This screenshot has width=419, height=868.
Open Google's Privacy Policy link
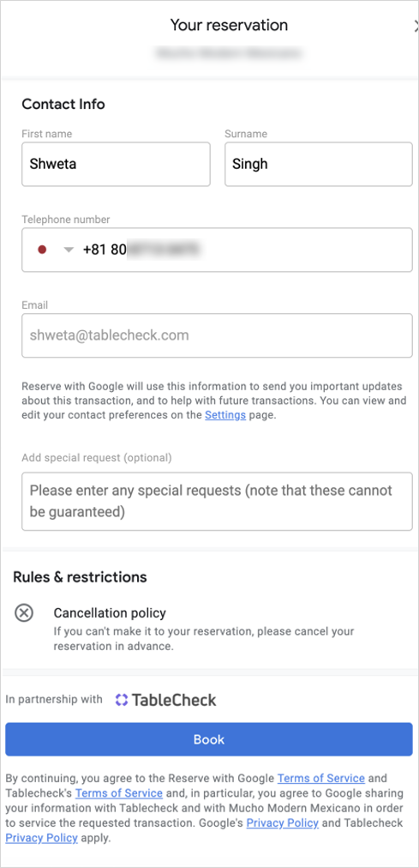pos(283,823)
